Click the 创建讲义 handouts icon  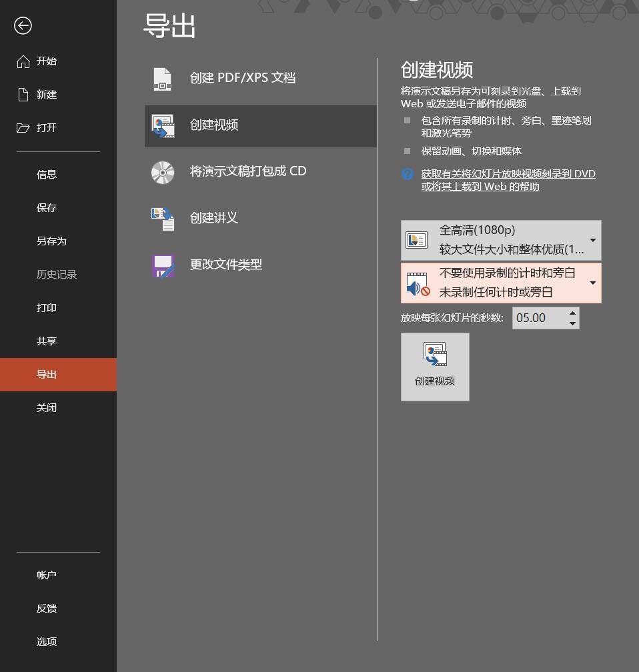(162, 218)
